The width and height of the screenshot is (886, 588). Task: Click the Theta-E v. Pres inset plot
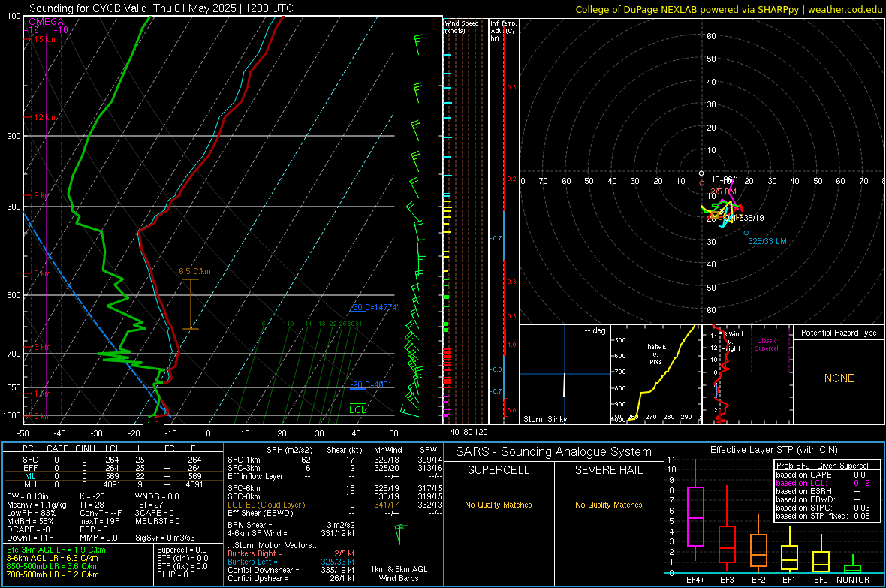tap(655, 374)
